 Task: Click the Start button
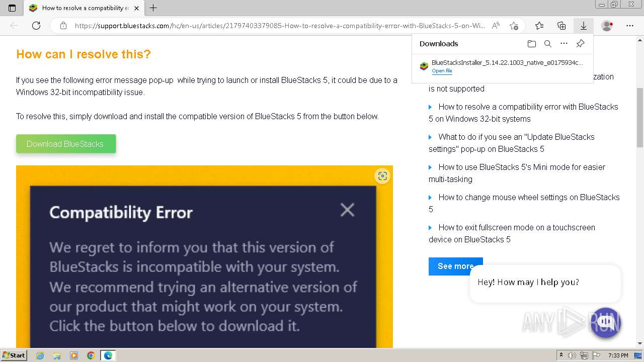pos(14,355)
